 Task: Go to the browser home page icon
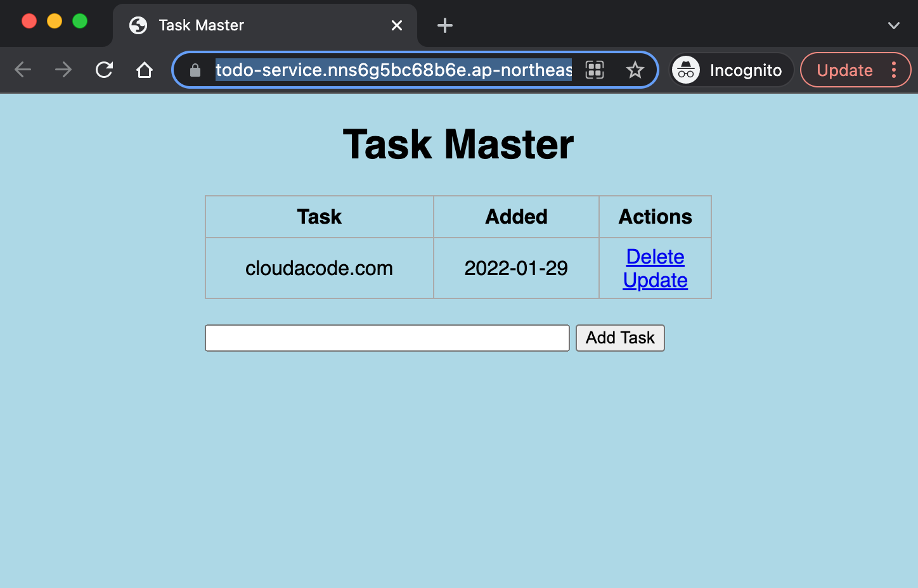(145, 70)
